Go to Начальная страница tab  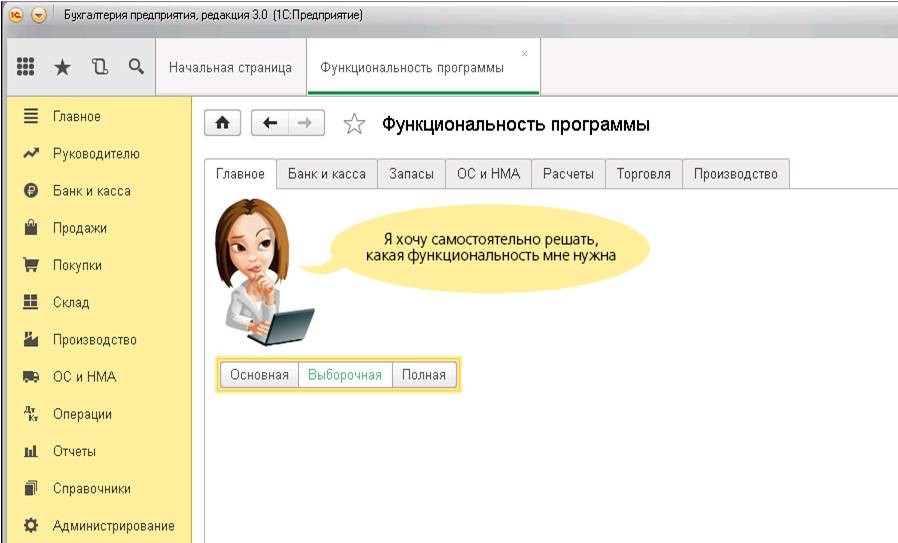coord(230,68)
